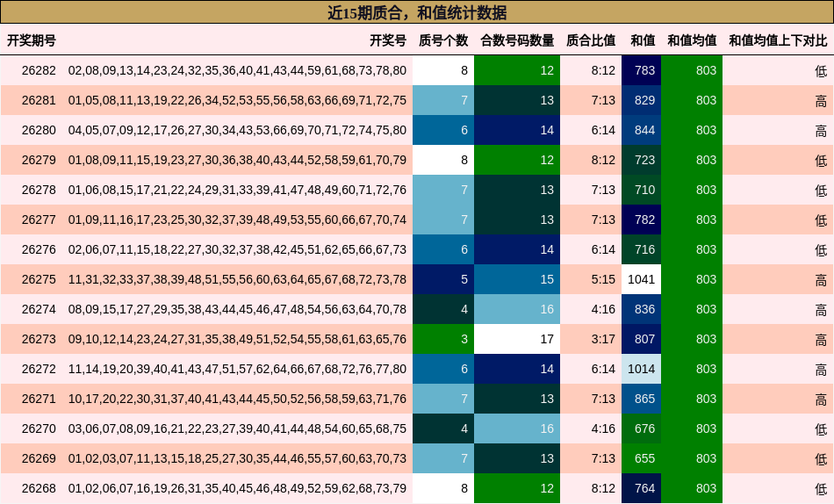Click the 低 comparison in row 26268
The width and height of the screenshot is (834, 504).
821,488
